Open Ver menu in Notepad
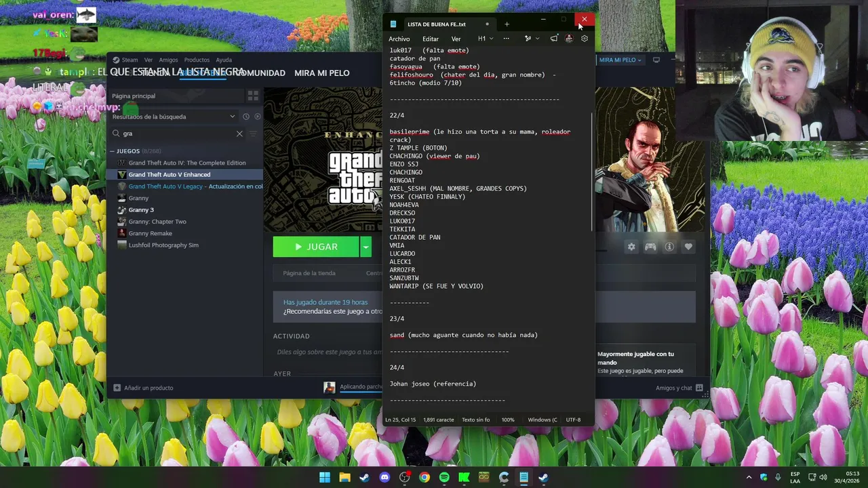Screen dimensions: 868x488 click(456, 39)
